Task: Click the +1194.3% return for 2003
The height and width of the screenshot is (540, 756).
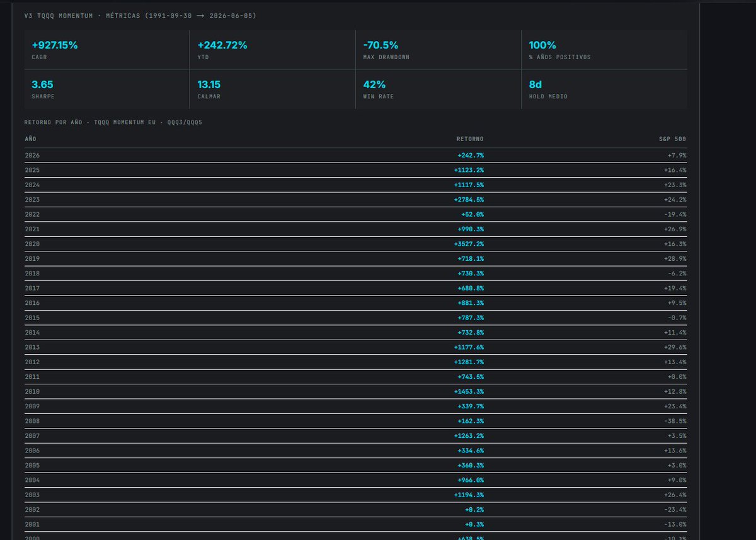Action: 469,495
